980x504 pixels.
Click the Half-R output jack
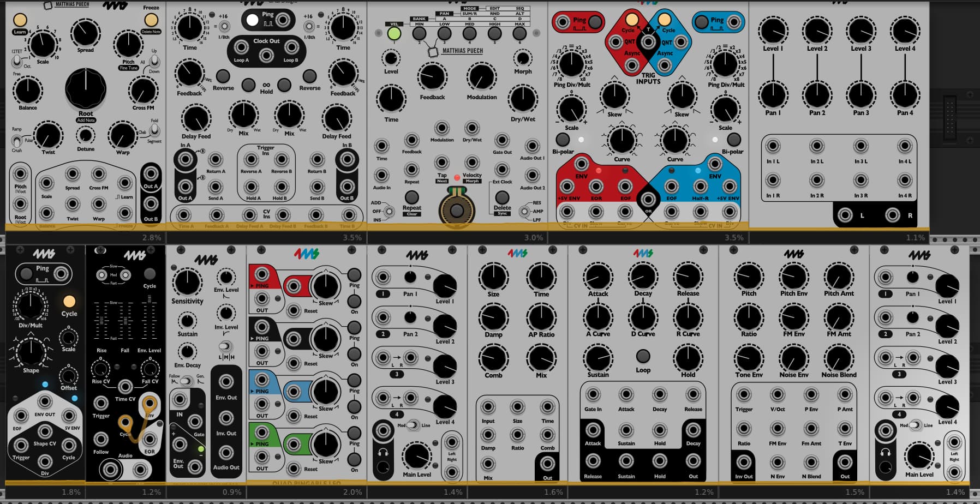click(x=700, y=187)
